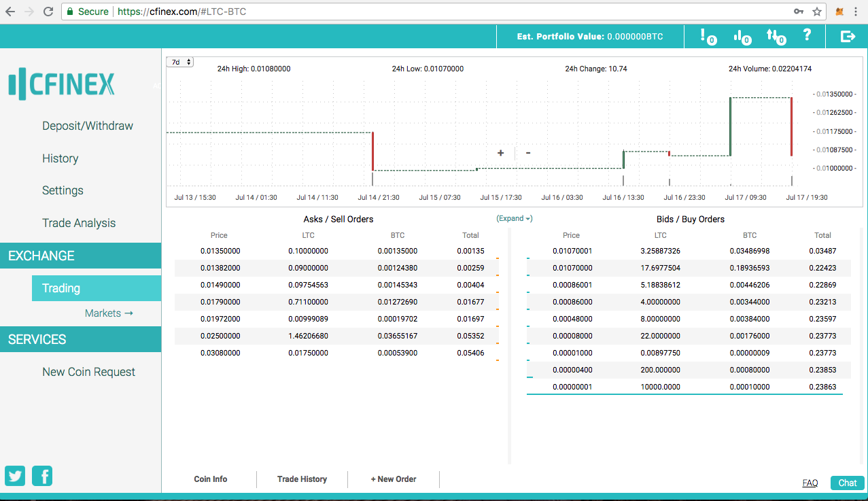868x501 pixels.
Task: Select ask order priced 0.01350000
Action: pos(336,251)
